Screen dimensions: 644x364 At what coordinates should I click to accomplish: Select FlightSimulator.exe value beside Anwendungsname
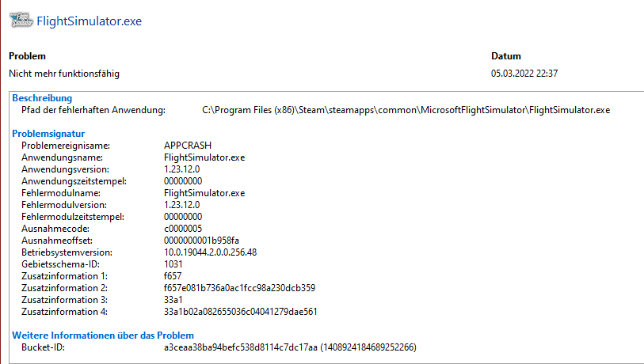tap(204, 157)
